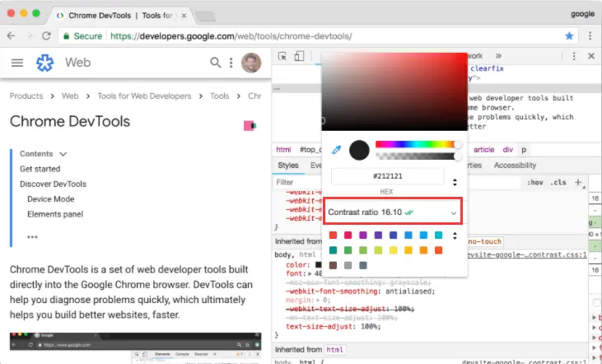Jump to 'Discover DevTools' section
This screenshot has height=364, width=602.
point(54,184)
